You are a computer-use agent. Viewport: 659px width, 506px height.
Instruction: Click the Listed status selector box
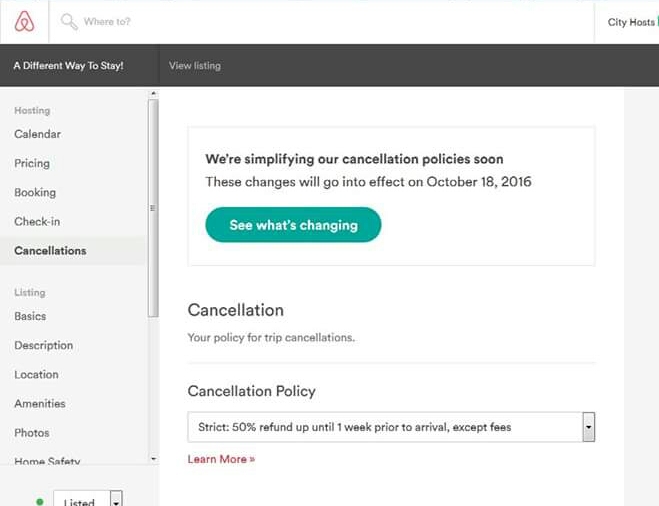pos(81,500)
